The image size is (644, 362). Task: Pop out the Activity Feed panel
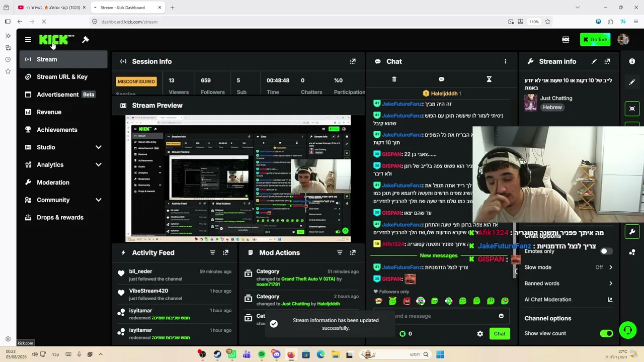click(x=225, y=252)
